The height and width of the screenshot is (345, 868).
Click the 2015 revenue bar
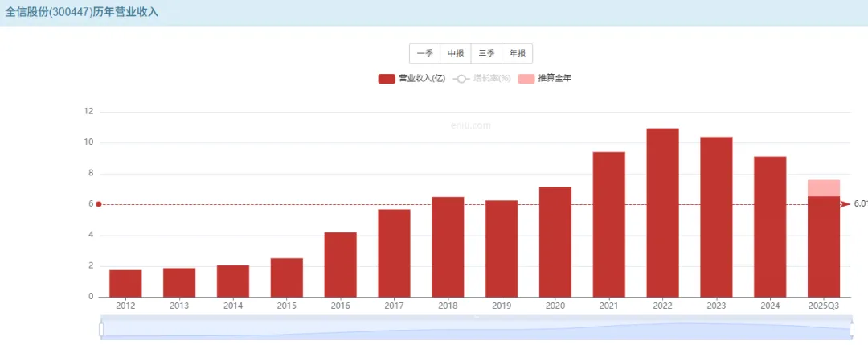point(287,277)
